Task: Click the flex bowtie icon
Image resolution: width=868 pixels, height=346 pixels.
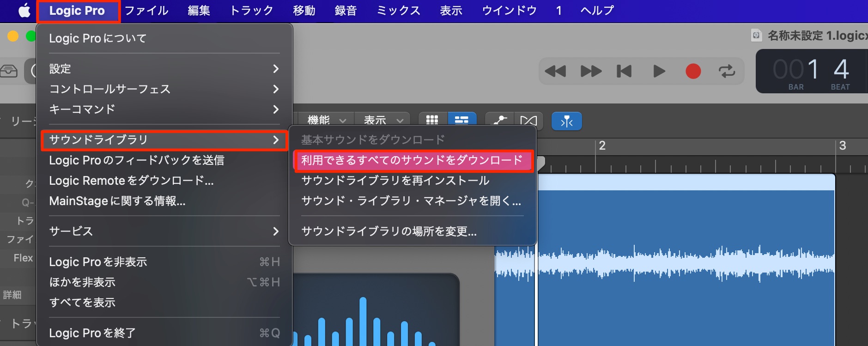Action: click(528, 120)
